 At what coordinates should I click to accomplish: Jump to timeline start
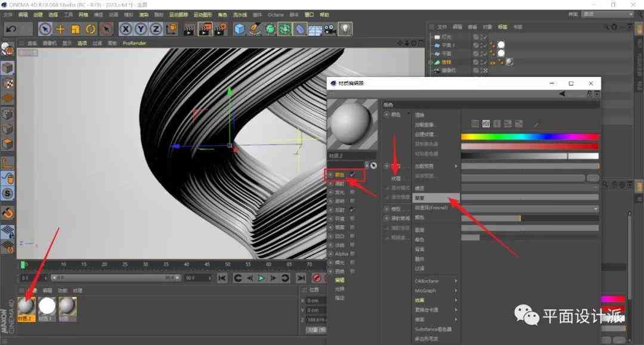[222, 278]
